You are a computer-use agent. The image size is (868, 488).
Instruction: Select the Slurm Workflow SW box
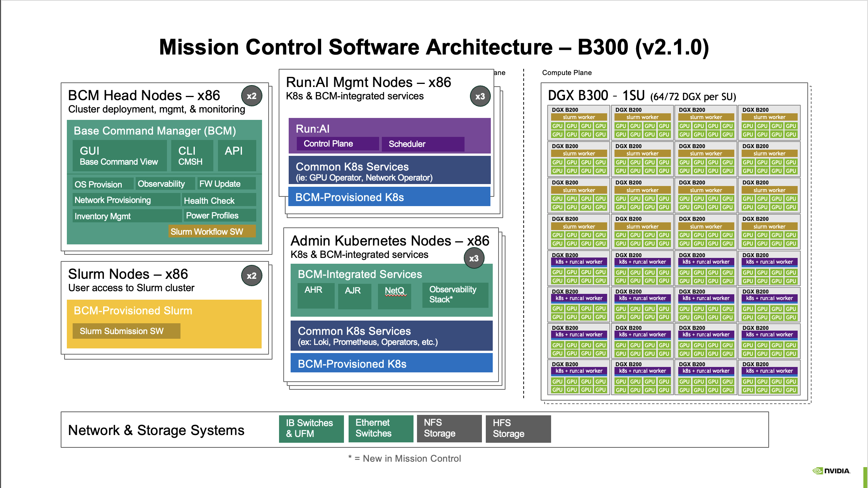coord(212,231)
